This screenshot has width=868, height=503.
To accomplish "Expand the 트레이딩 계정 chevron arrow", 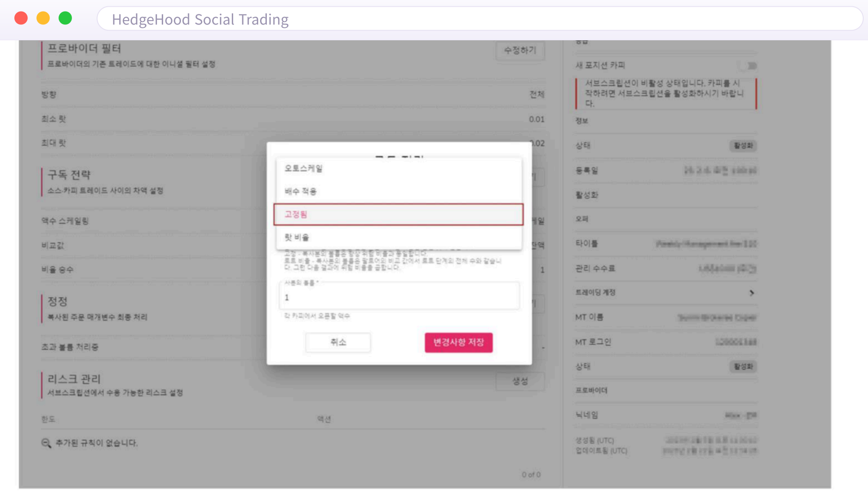I will click(751, 293).
